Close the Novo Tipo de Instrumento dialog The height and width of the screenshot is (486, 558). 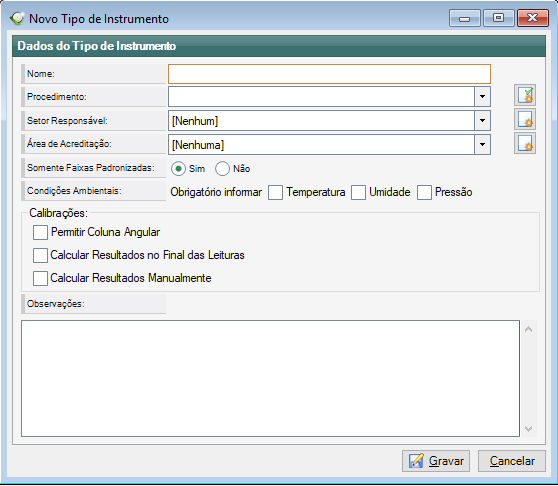tap(533, 18)
